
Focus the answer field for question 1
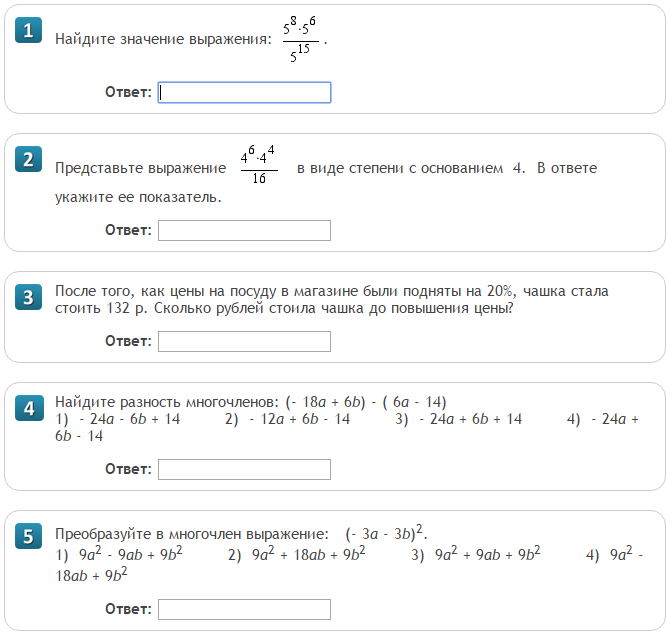244,93
